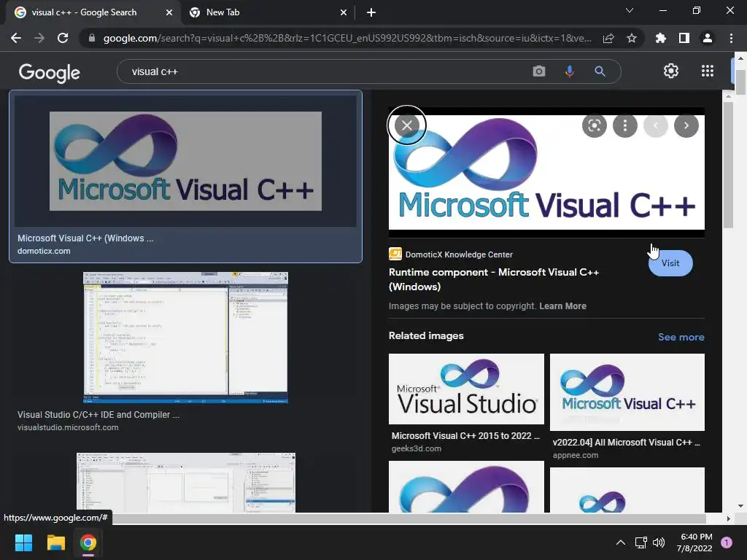
Task: Open the volume tray icon
Action: click(x=659, y=542)
